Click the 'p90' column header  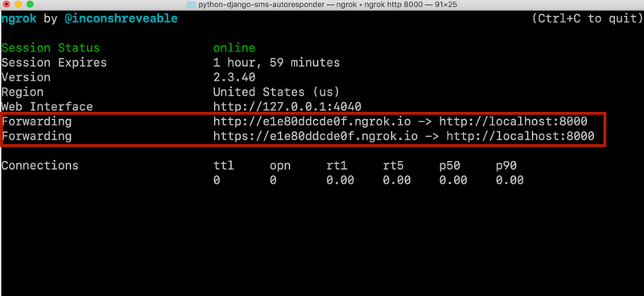coord(506,166)
